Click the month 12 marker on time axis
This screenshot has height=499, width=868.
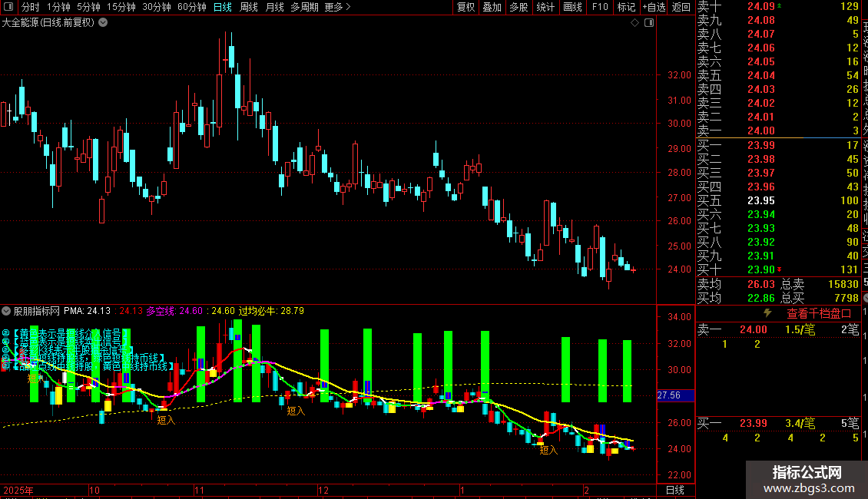(323, 490)
